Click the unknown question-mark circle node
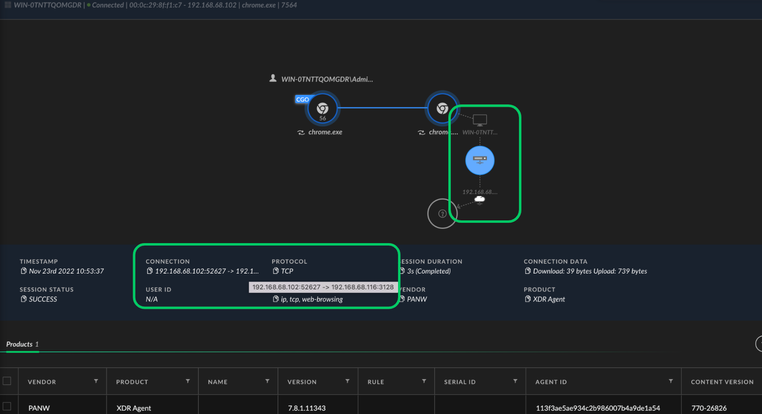The width and height of the screenshot is (762, 414). (x=441, y=212)
